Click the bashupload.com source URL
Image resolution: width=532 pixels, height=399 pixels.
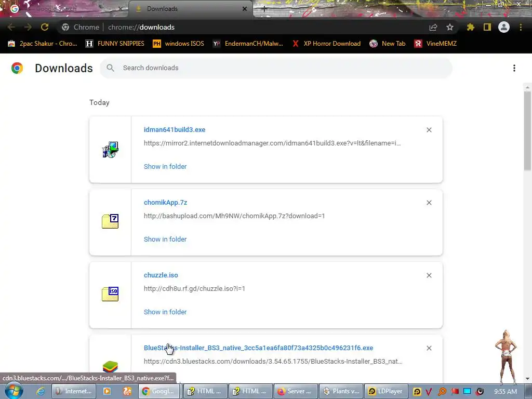pyautogui.click(x=234, y=216)
